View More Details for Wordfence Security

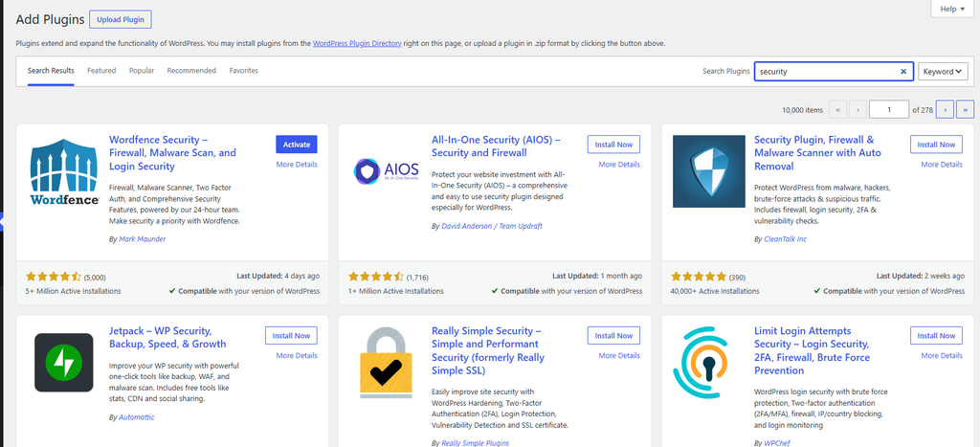click(297, 165)
